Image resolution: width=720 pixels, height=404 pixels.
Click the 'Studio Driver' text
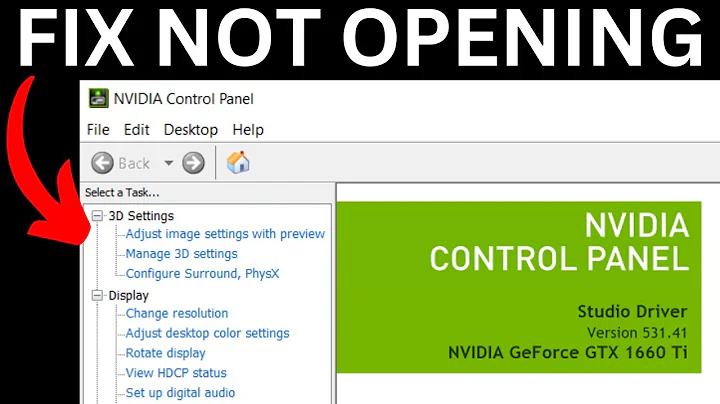[x=632, y=312]
